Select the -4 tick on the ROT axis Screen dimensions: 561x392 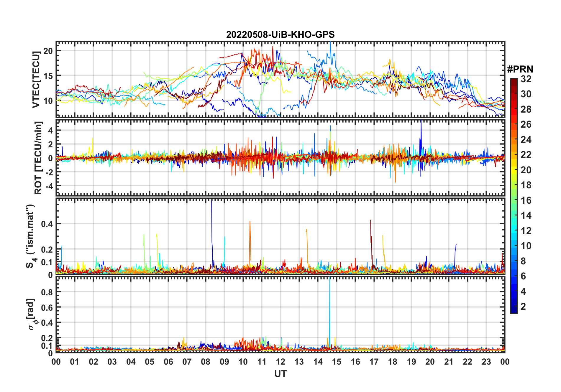point(49,186)
